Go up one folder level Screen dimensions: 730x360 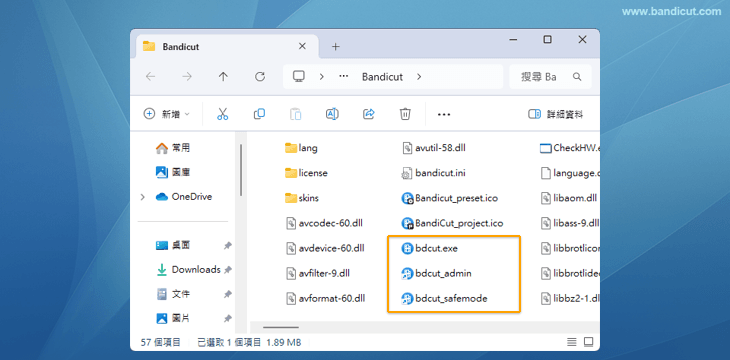tap(223, 77)
